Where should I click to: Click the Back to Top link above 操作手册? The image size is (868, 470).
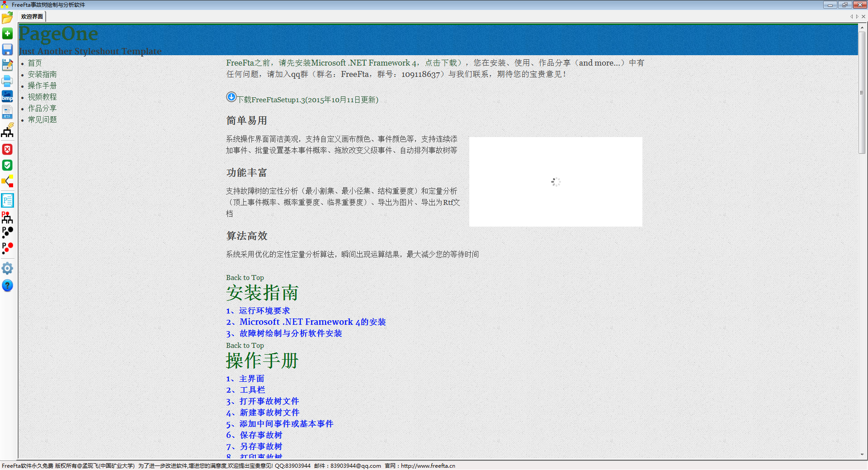(245, 346)
